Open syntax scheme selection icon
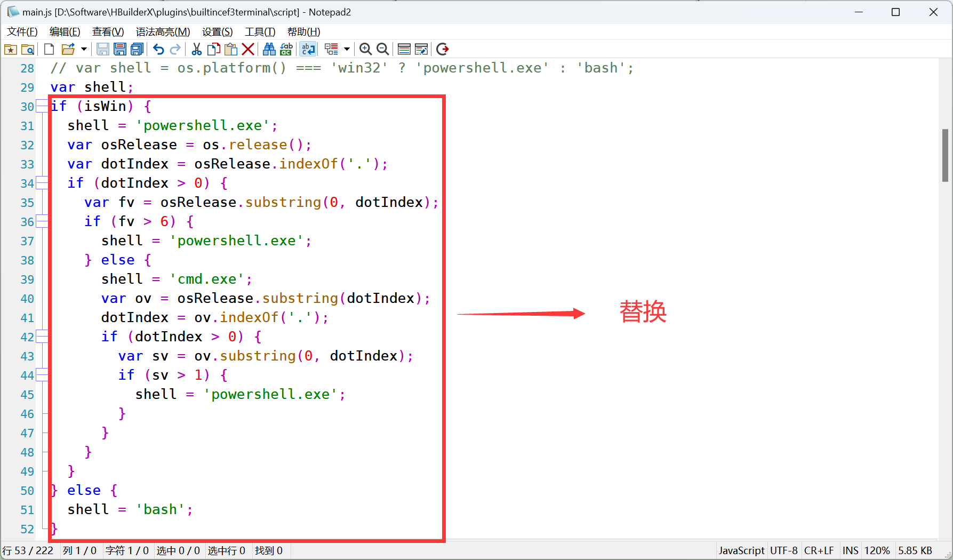Screen dimensions: 953x560 pyautogui.click(x=404, y=50)
